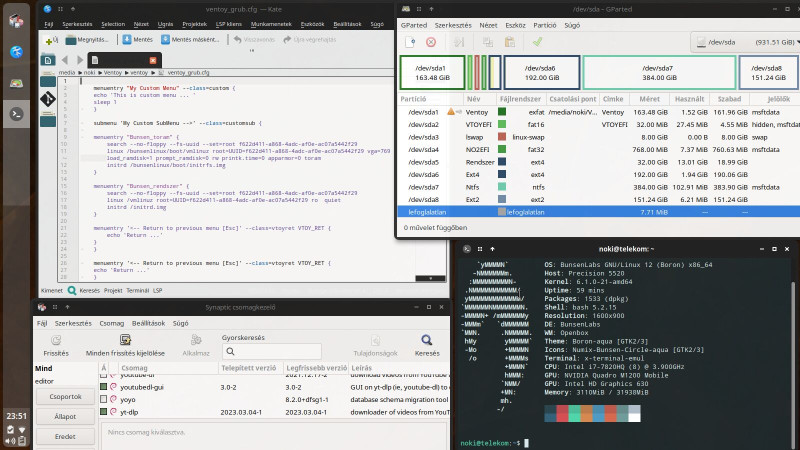Select the /dev/sda3 lswap row in GParted
The image size is (800, 450).
598,137
